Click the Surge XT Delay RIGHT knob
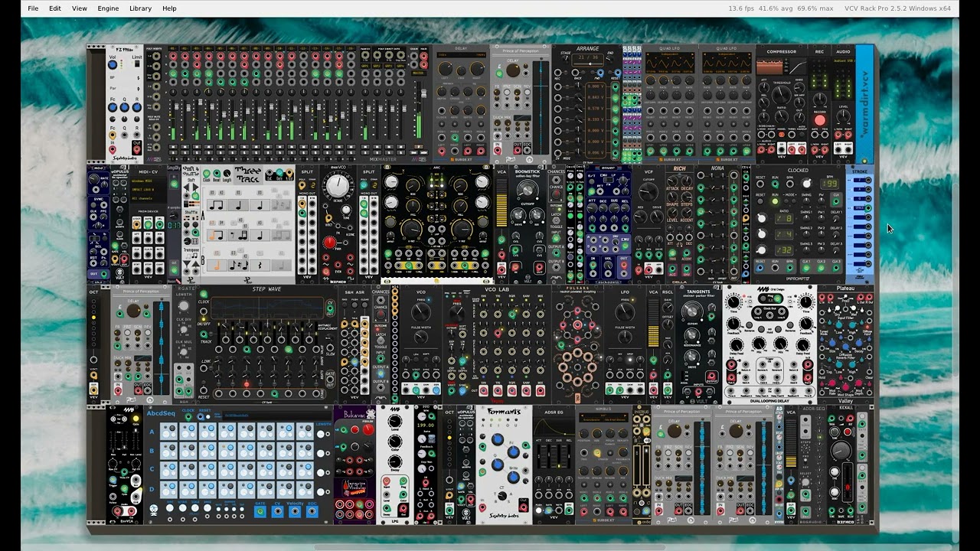Screen dimensions: 980x551 (477, 69)
